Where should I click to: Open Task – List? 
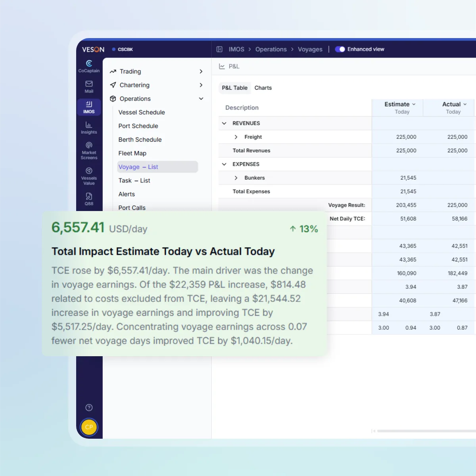click(x=134, y=180)
